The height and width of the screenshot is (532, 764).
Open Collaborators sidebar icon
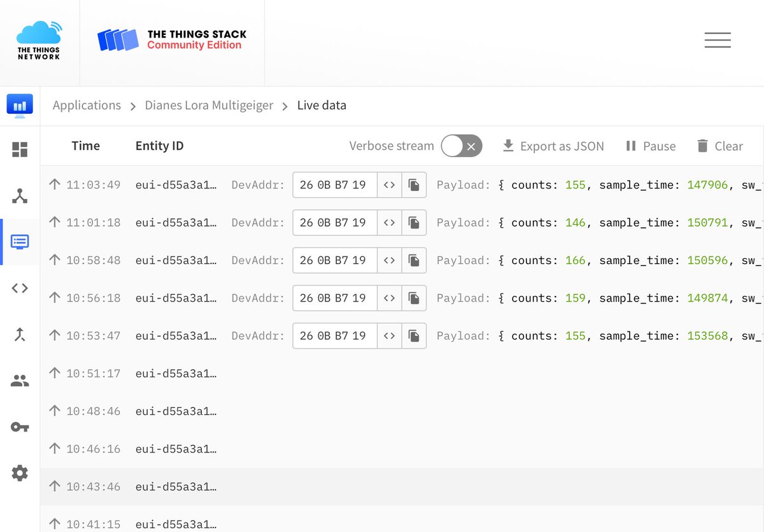(x=20, y=381)
